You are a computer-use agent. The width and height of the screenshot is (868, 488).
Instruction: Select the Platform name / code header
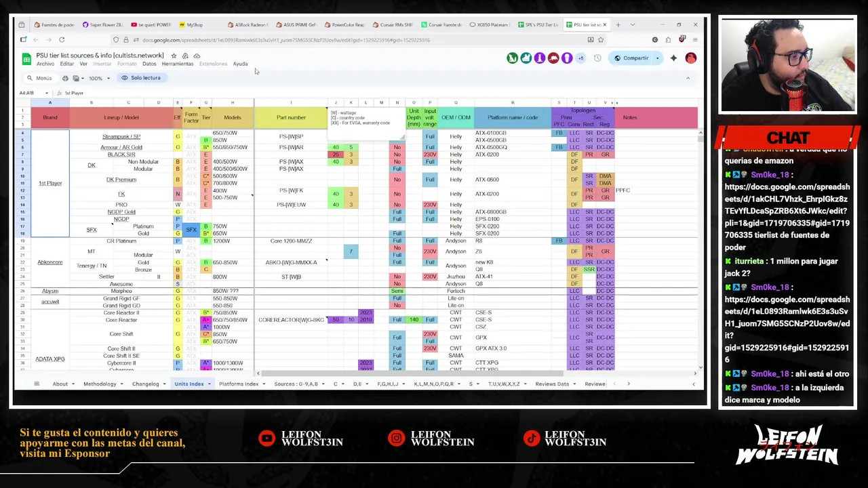click(513, 117)
